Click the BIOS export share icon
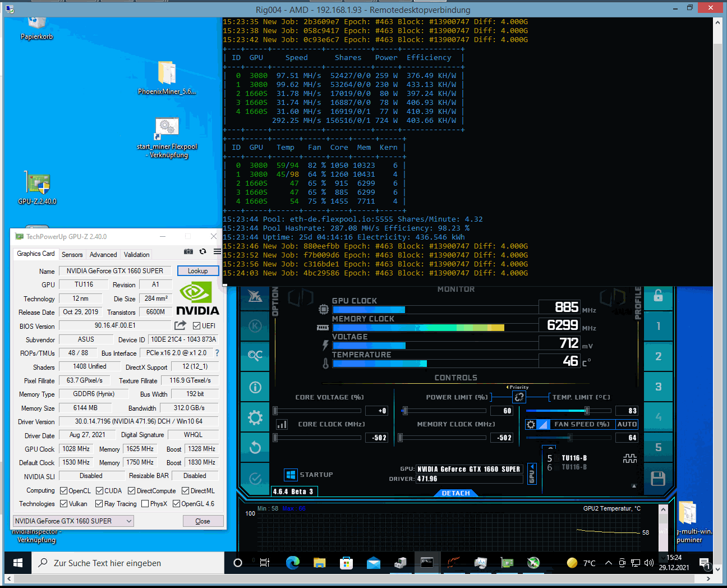 coord(180,325)
